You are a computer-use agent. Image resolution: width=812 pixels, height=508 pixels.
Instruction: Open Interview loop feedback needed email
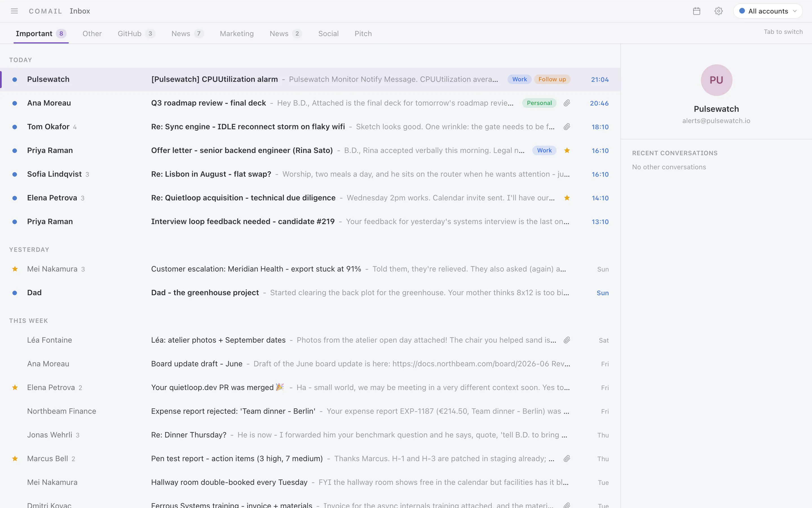(310, 222)
